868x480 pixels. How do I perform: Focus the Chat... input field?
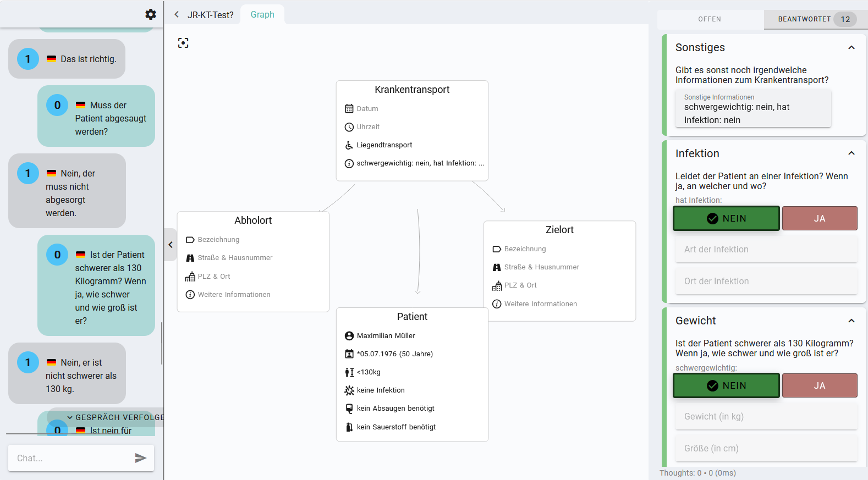(72, 458)
